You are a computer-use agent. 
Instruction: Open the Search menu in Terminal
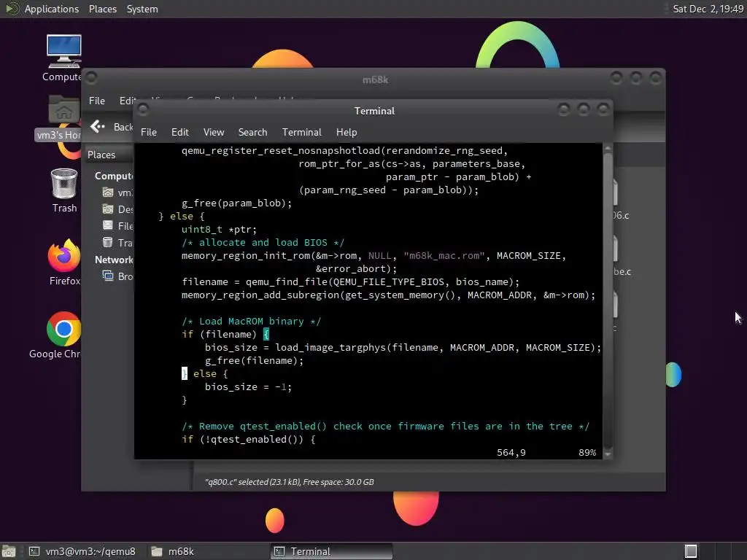252,133
